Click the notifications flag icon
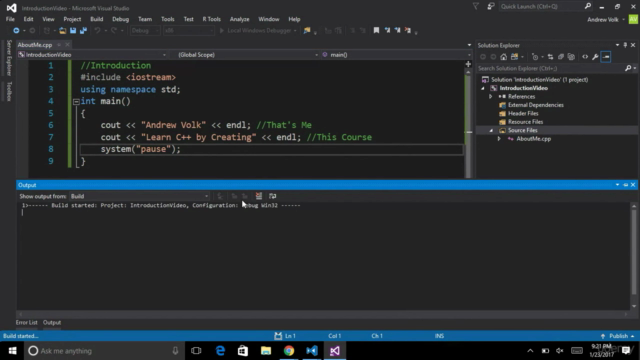Screen dimensions: 640x360 [x=476, y=6]
